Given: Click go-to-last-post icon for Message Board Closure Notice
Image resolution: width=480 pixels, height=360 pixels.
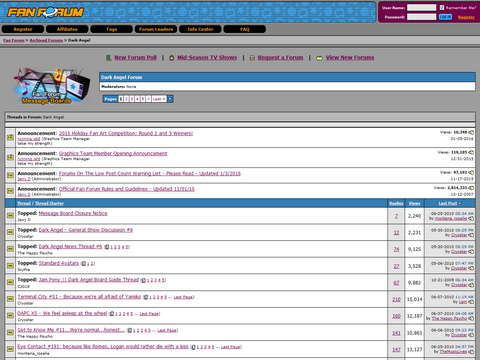Looking at the screenshot, I should tap(471, 218).
